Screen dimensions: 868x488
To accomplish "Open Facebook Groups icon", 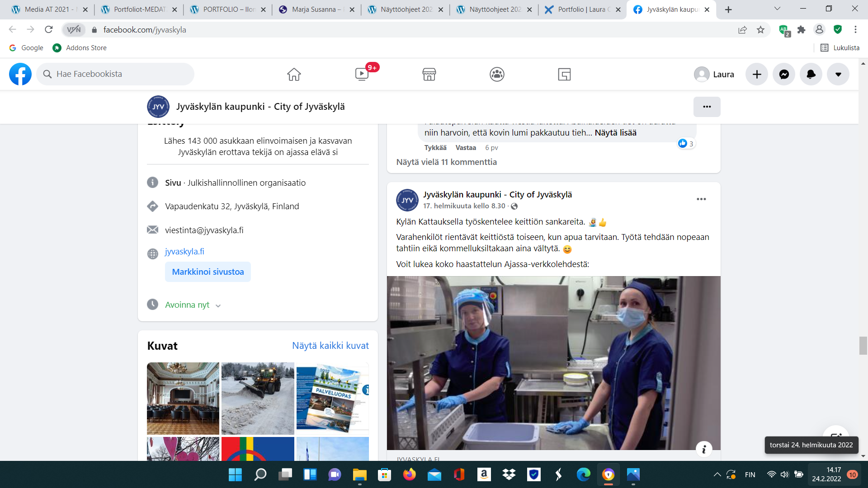I will point(497,74).
